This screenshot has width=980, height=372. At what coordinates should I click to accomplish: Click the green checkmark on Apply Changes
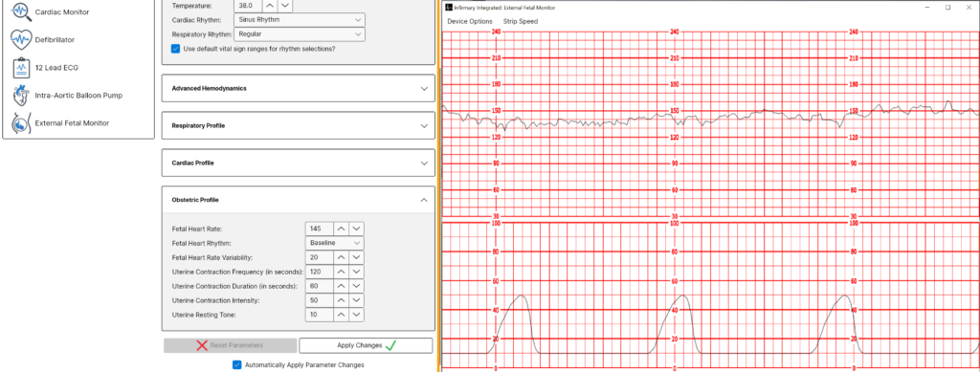click(x=390, y=345)
